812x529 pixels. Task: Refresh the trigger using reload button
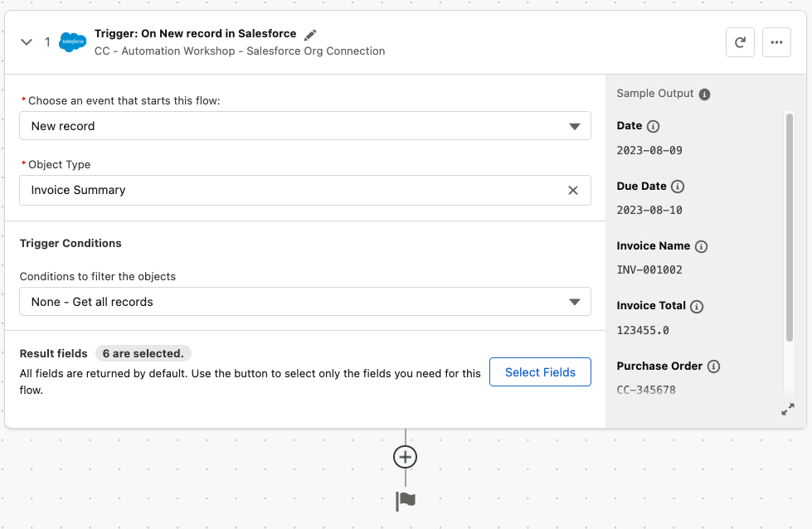coord(740,42)
